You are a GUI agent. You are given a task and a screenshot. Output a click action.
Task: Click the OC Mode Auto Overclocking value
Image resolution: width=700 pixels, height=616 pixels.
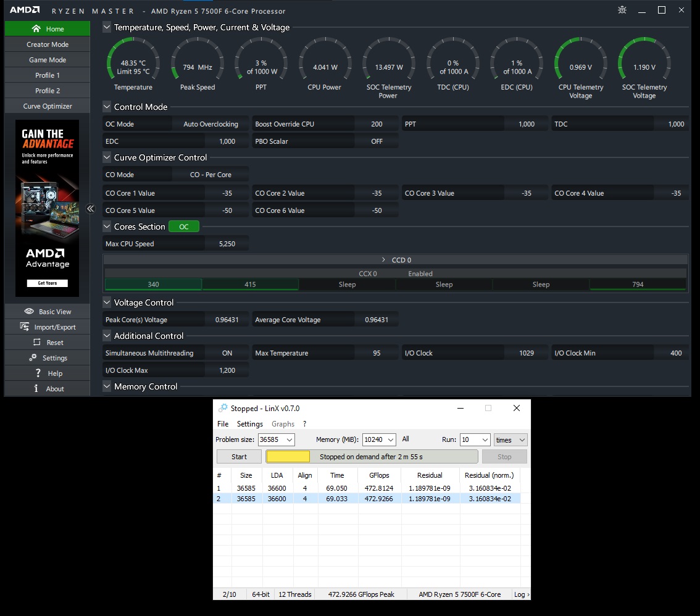210,124
